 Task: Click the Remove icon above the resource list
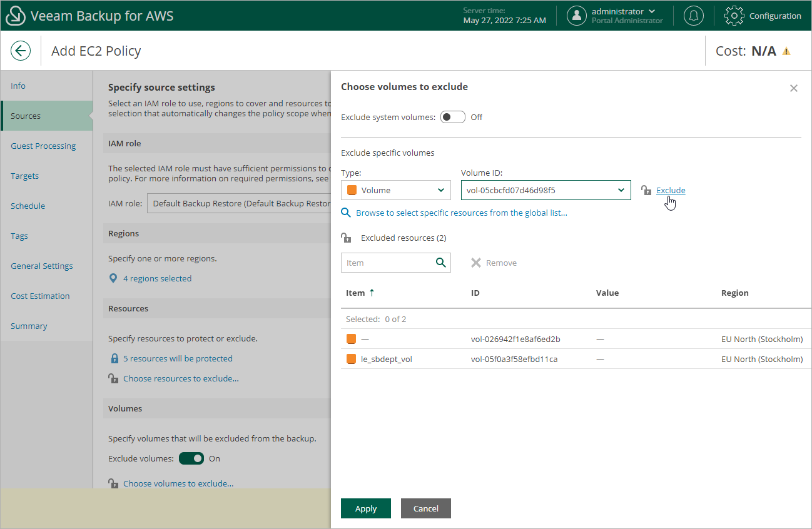pyautogui.click(x=477, y=262)
